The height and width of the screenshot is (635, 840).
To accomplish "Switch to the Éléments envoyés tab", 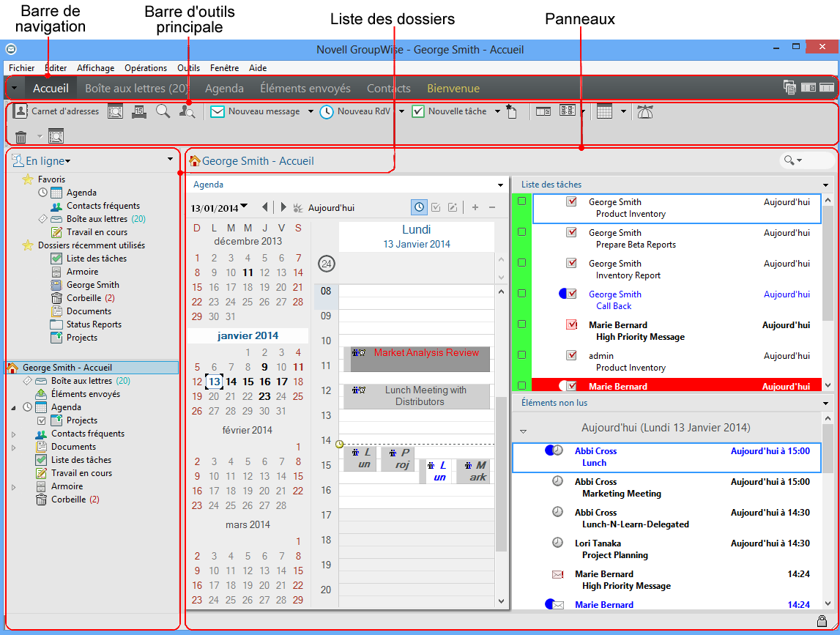I will [305, 89].
